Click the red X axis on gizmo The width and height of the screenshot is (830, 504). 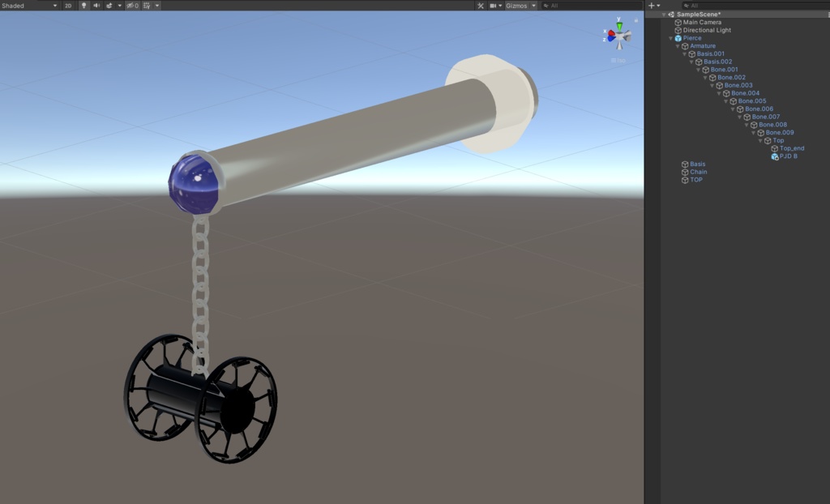click(x=611, y=34)
